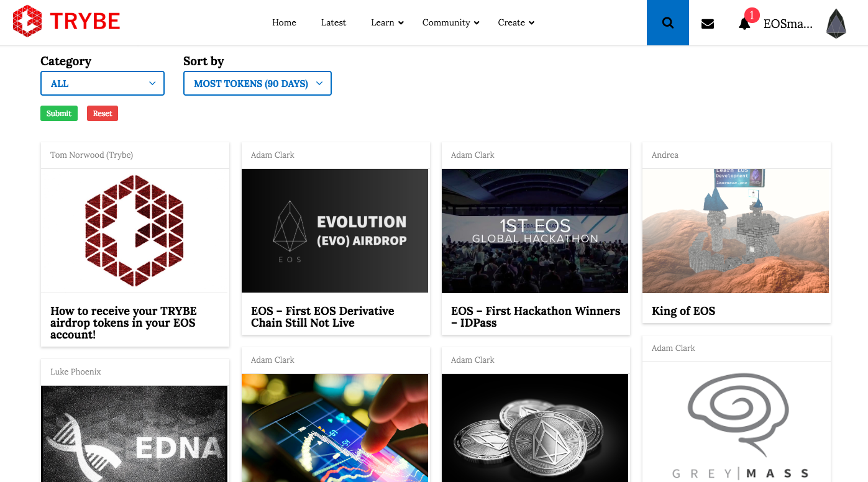
Task: Open the Trybe red hexagon logo thumbnail
Action: tap(135, 230)
